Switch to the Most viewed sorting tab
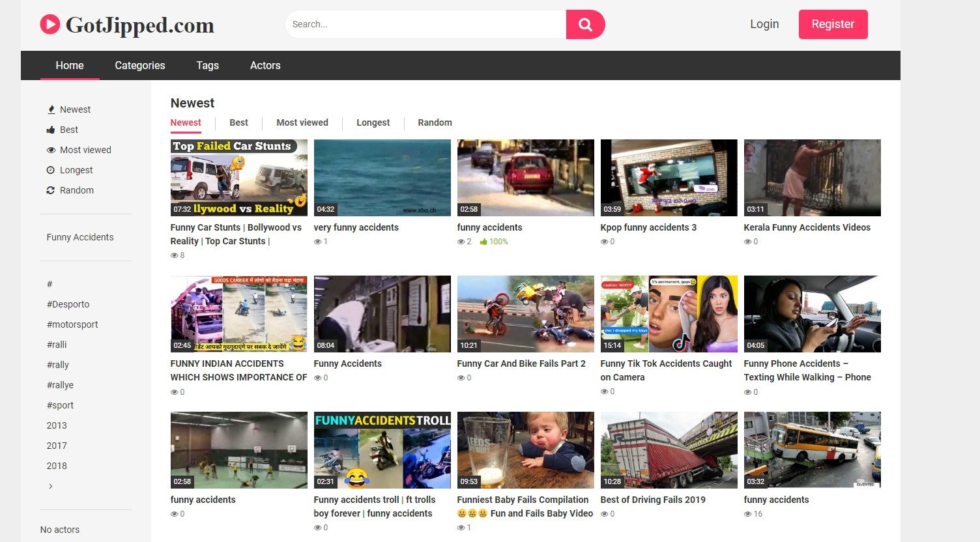980x542 pixels. pyautogui.click(x=302, y=122)
